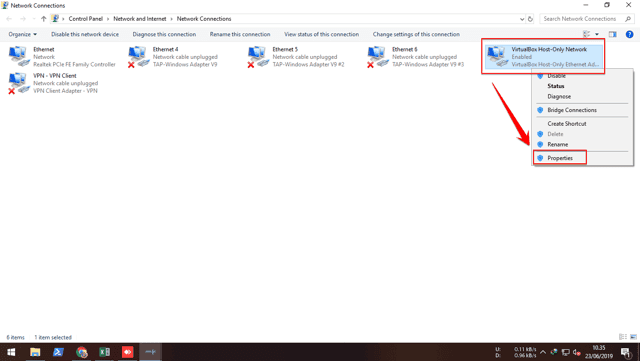Expand chevron after Network and Internet
The width and height of the screenshot is (640, 361).
171,19
